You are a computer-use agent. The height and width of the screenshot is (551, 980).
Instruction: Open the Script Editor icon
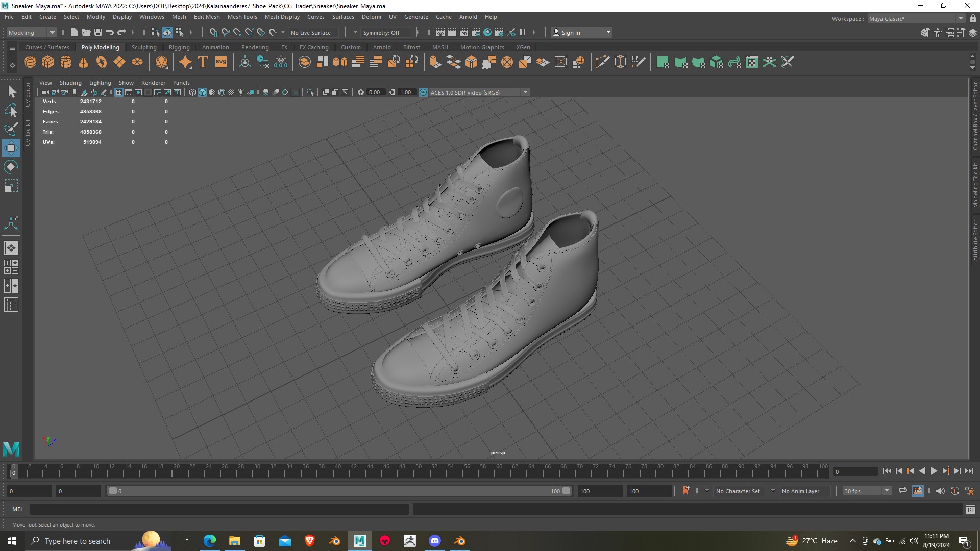pyautogui.click(x=971, y=509)
